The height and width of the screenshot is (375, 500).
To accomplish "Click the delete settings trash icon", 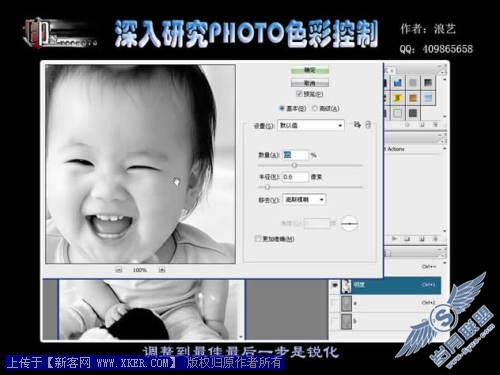I will (x=368, y=125).
